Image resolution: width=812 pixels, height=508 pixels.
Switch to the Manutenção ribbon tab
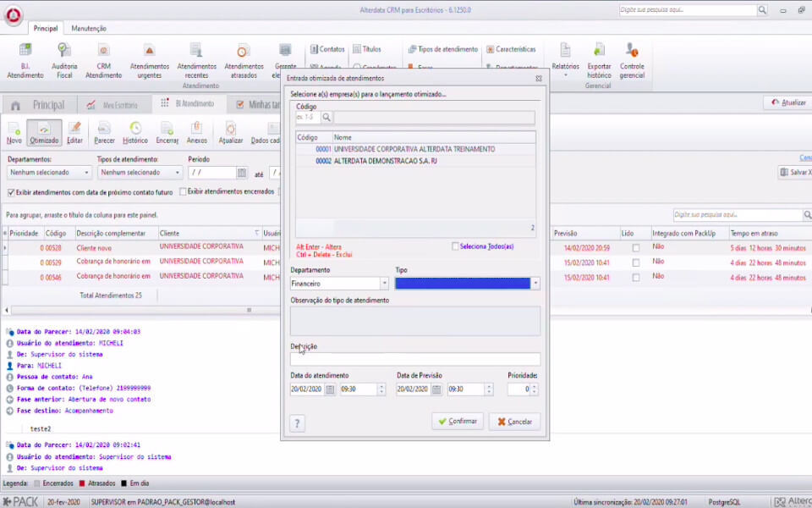click(x=89, y=29)
